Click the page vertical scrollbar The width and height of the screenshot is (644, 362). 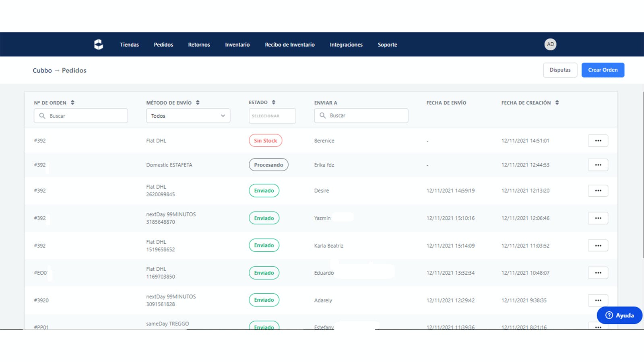643,175
